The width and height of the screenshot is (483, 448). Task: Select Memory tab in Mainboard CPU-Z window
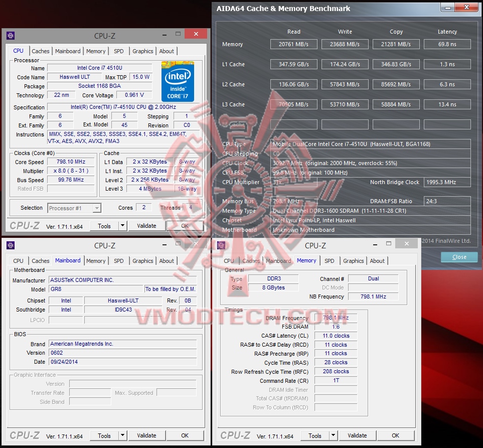click(x=96, y=261)
